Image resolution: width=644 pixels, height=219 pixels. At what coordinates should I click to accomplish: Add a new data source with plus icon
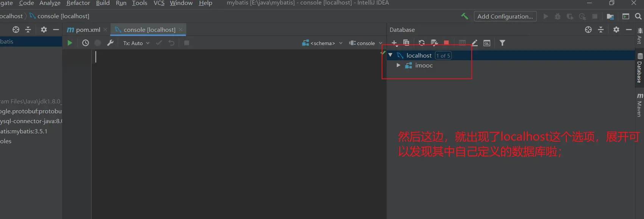point(394,43)
